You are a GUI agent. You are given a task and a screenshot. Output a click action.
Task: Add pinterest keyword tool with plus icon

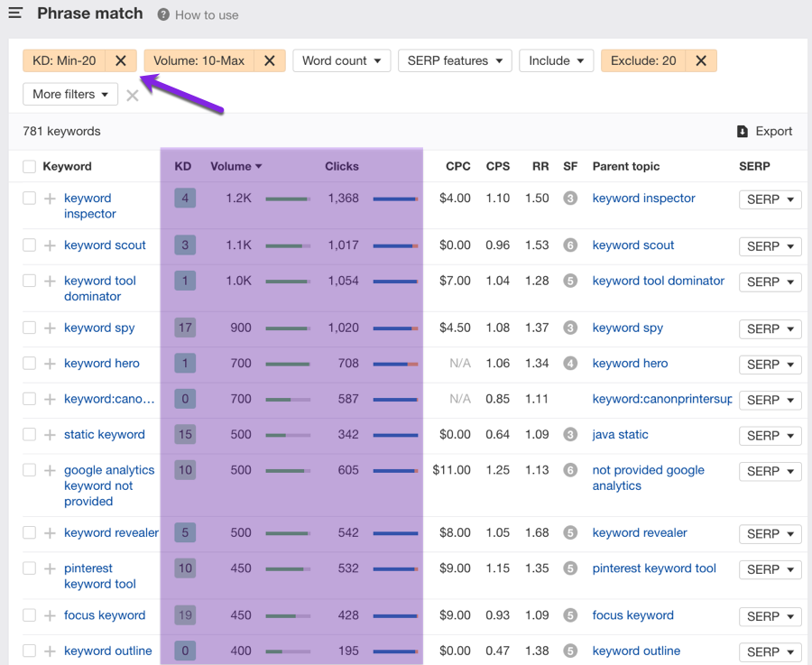(x=50, y=569)
